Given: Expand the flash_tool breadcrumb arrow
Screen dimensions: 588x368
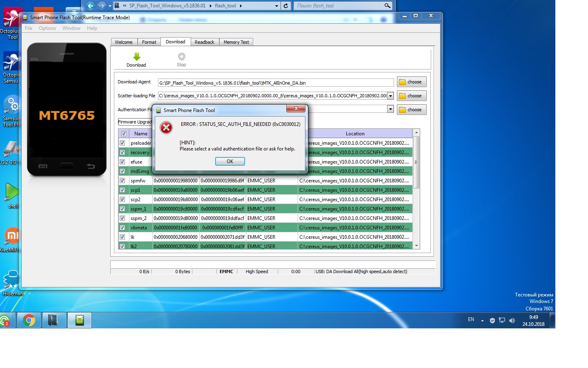Looking at the screenshot, I should pyautogui.click(x=241, y=6).
